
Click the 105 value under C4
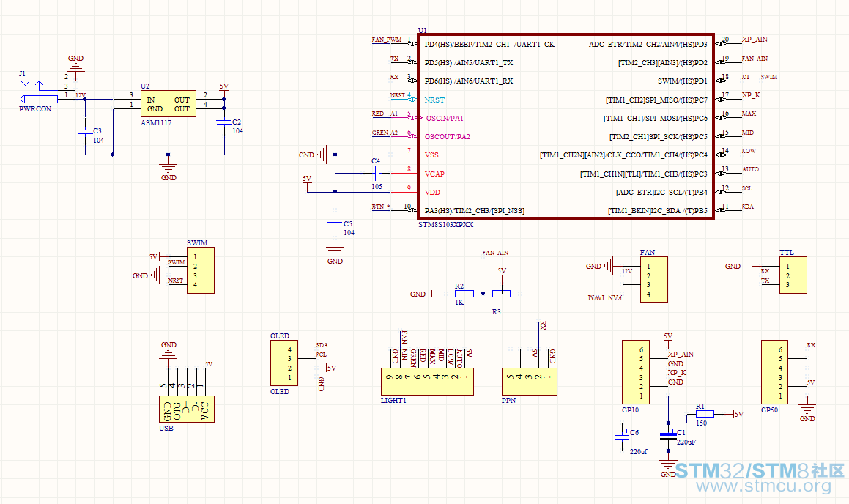[x=377, y=187]
